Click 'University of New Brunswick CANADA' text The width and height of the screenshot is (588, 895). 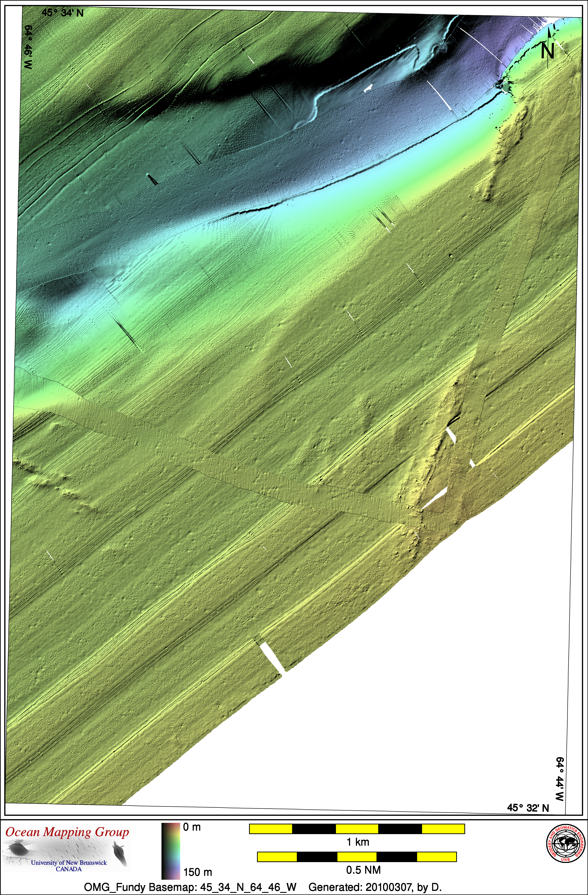(69, 866)
